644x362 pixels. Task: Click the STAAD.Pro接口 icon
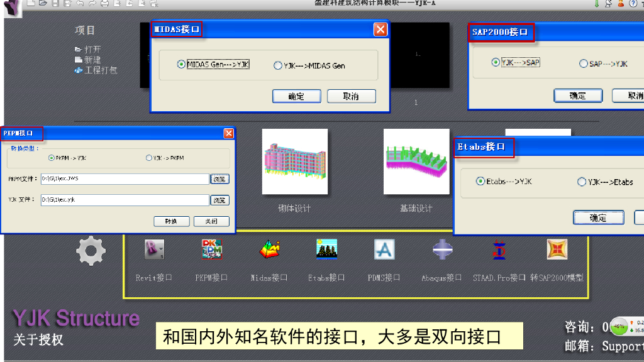(499, 249)
